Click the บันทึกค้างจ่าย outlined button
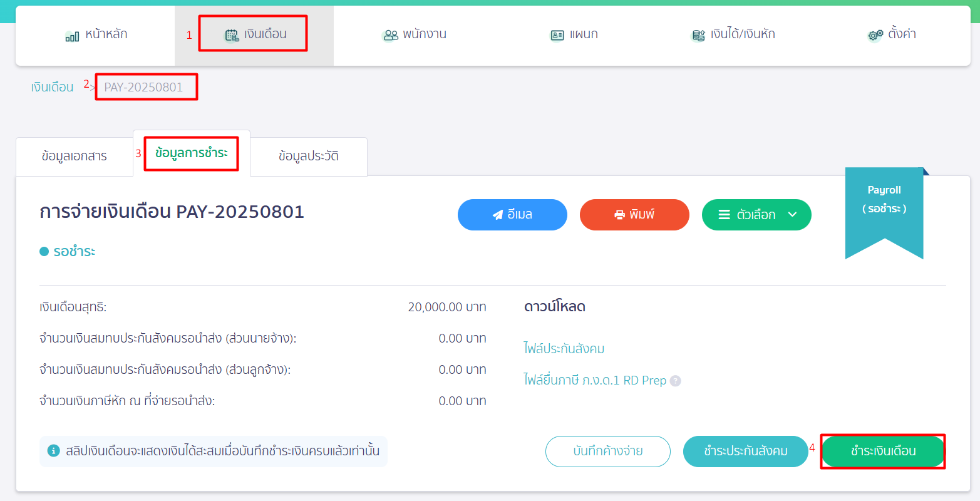Screen dimensions: 980x501 point(607,451)
